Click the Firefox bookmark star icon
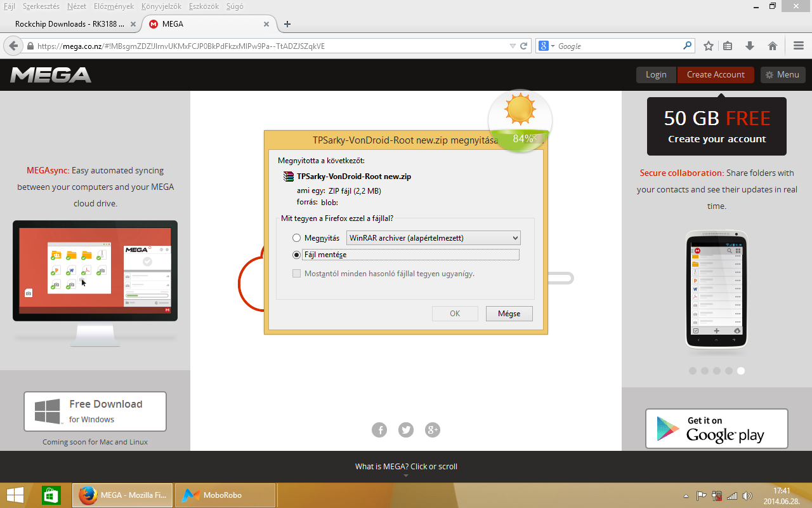This screenshot has height=508, width=812. 709,46
